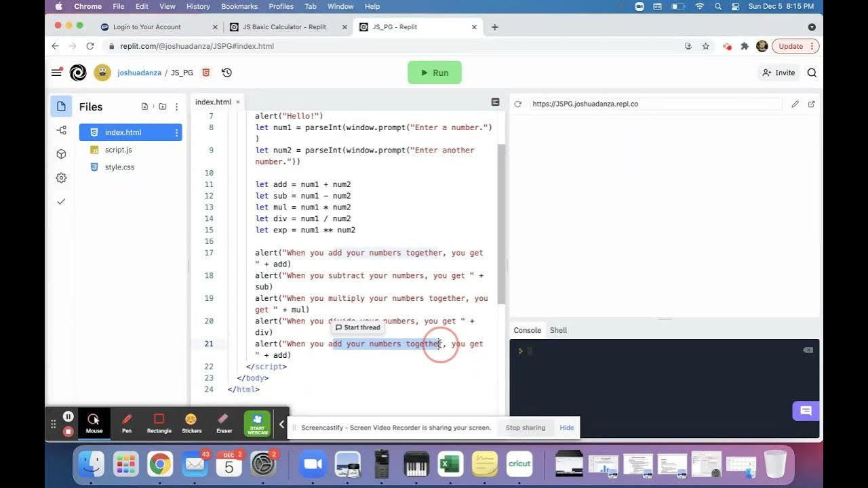
Task: Click the HTML5 language badge icon
Action: (x=206, y=73)
